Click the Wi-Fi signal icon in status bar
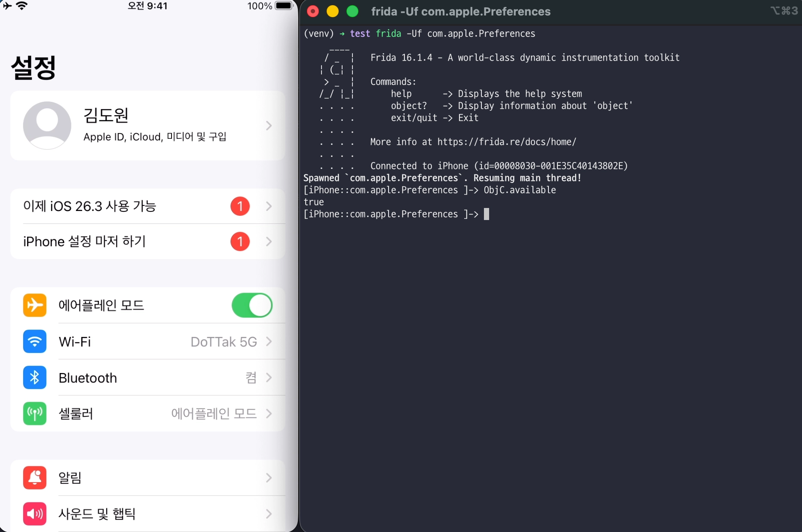802x532 pixels. (21, 6)
